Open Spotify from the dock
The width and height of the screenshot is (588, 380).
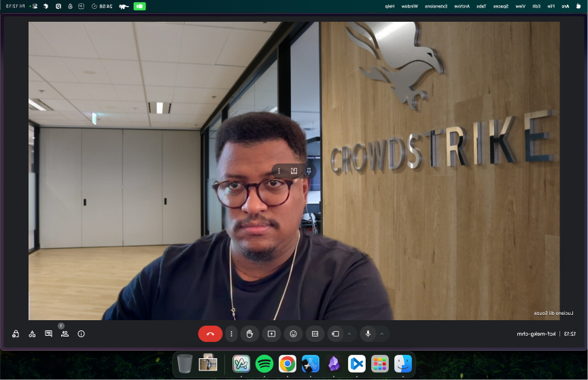(x=264, y=364)
